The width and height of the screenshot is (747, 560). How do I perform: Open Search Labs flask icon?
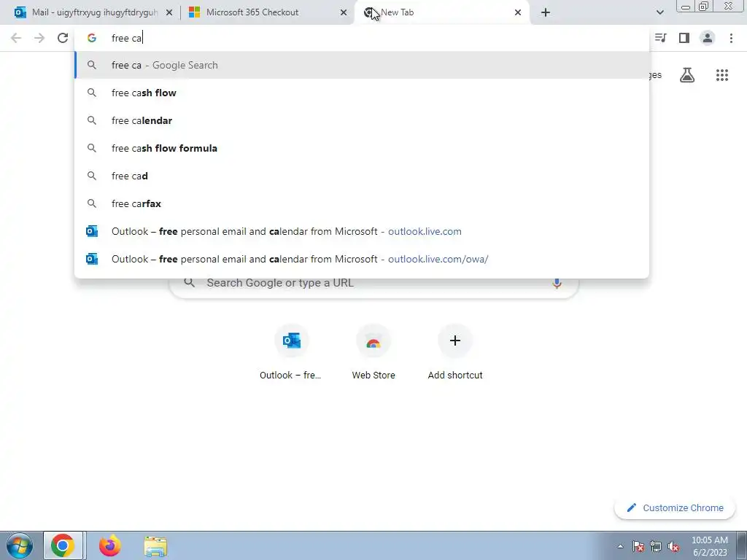click(687, 75)
